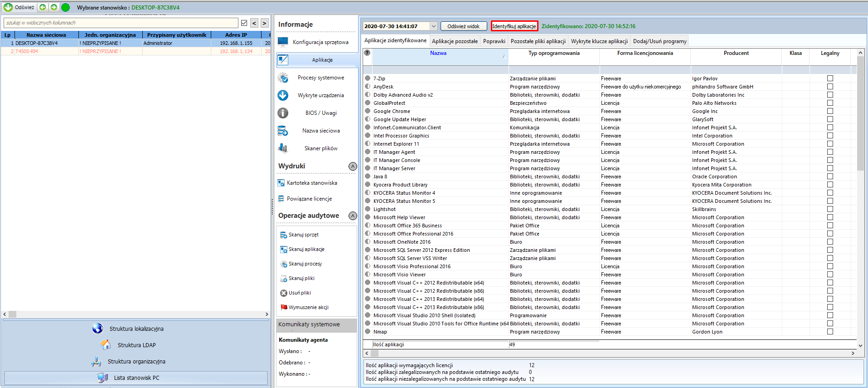This screenshot has height=388, width=868.
Task: Check Legalny box for Java 8
Action: pos(830,177)
